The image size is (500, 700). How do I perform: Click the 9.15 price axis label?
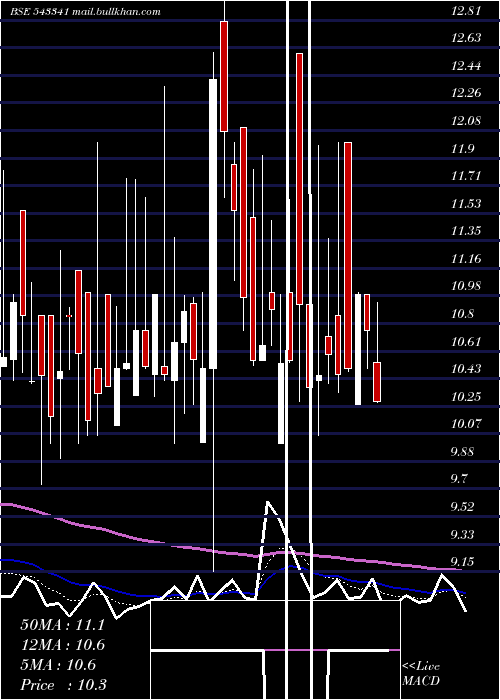tap(462, 562)
